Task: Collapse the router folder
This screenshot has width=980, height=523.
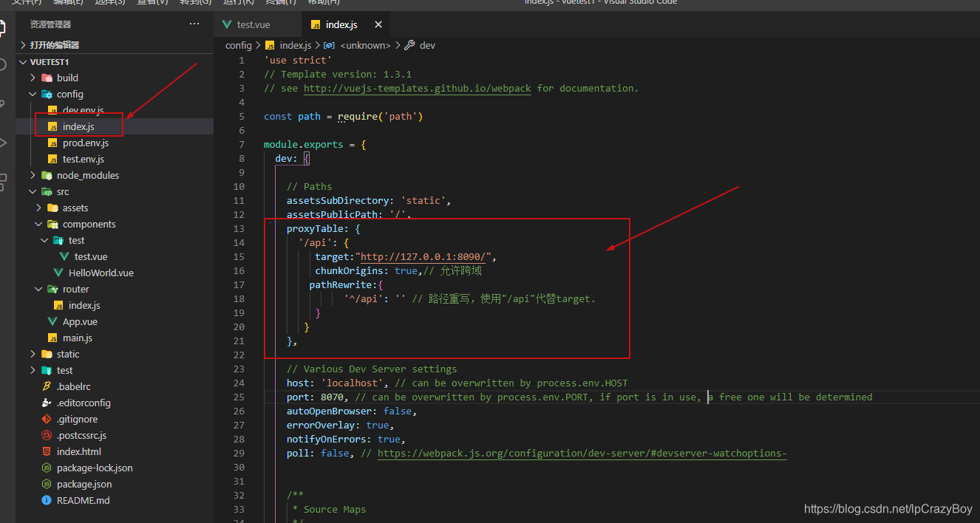Action: (38, 289)
